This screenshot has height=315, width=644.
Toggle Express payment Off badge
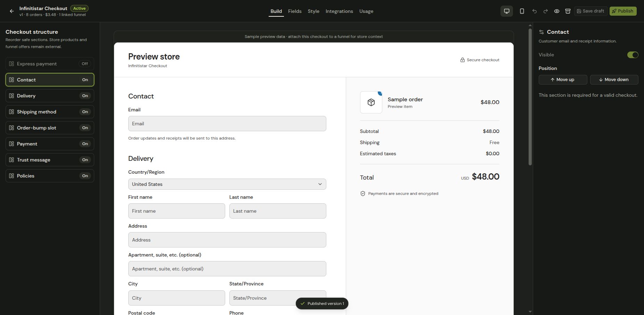(x=85, y=64)
